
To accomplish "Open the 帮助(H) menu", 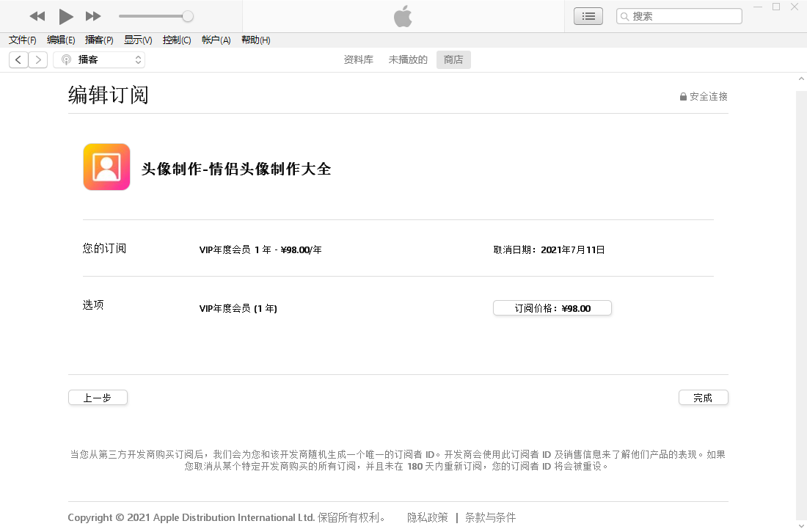I will 256,40.
